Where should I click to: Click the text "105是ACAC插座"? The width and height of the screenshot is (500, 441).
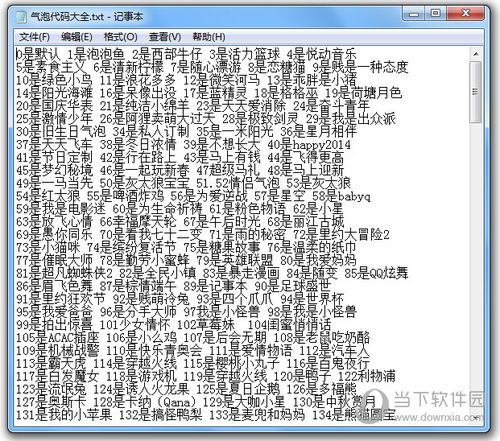click(58, 338)
